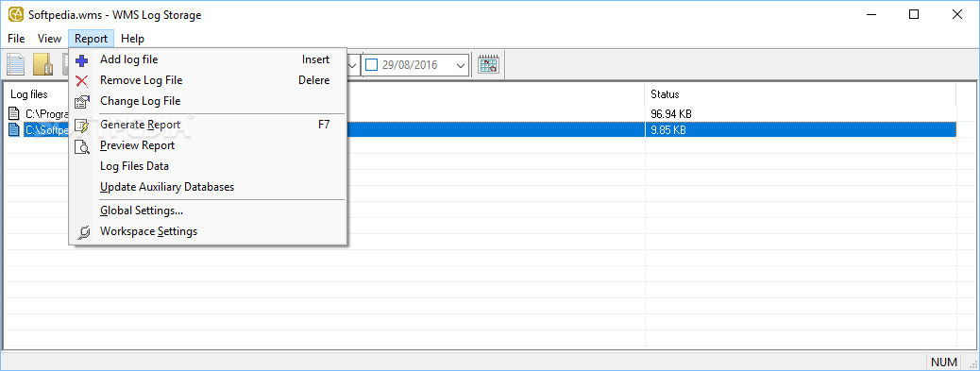The width and height of the screenshot is (980, 371).
Task: Select the highlighted C:\Softpe log file row
Action: tap(480, 130)
